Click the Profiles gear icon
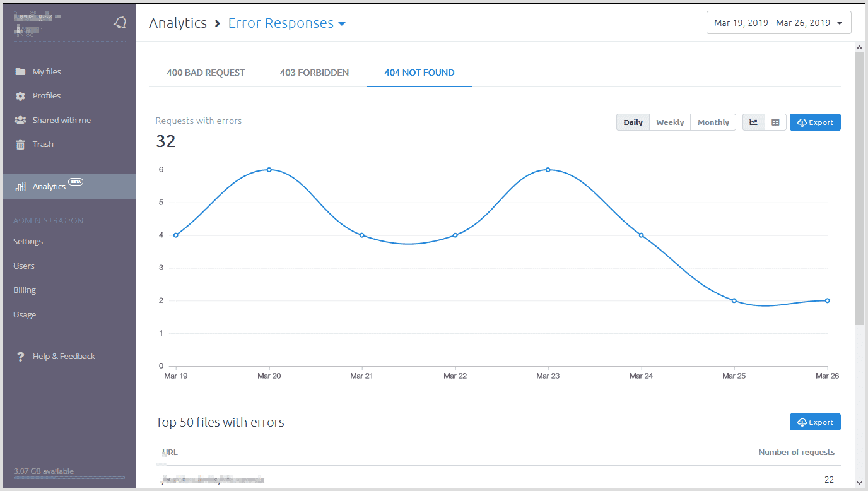 pyautogui.click(x=21, y=96)
